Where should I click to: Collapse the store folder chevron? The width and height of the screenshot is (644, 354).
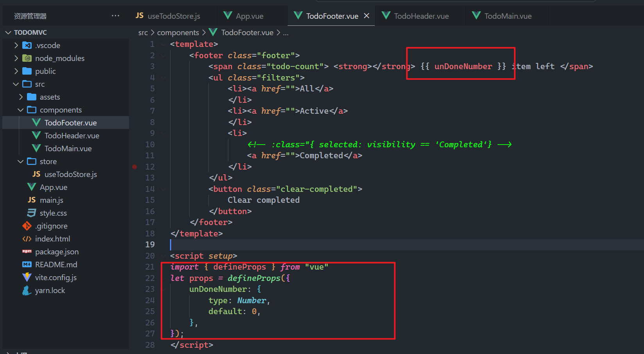[21, 161]
